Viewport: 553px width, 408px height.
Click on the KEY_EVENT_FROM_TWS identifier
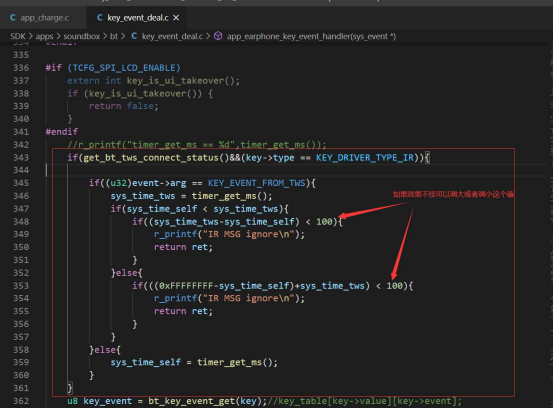tap(256, 183)
